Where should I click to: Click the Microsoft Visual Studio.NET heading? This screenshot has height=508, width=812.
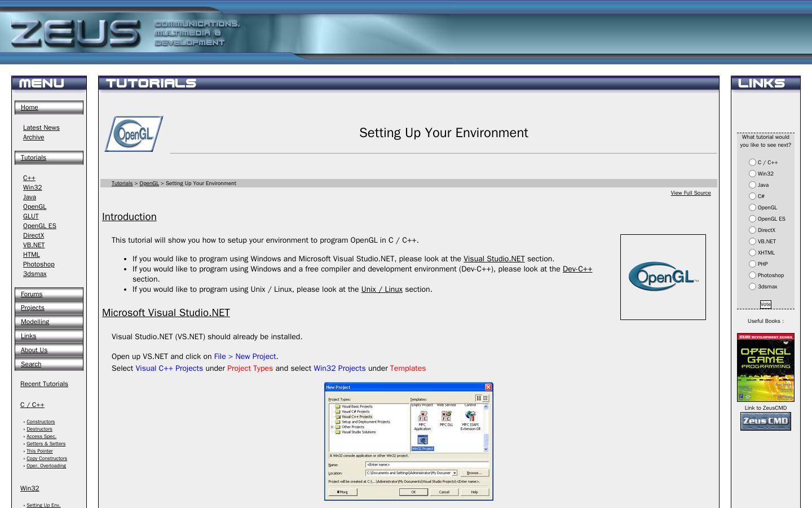166,313
